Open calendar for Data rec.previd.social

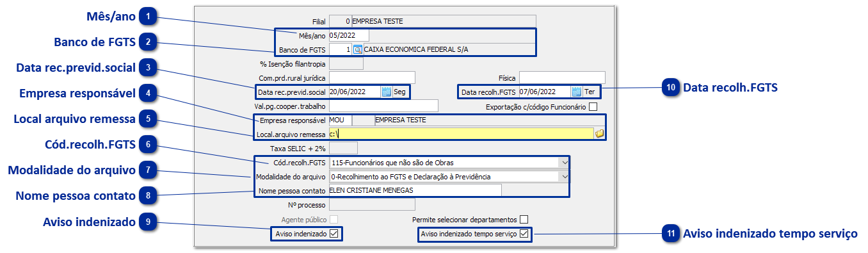(387, 92)
